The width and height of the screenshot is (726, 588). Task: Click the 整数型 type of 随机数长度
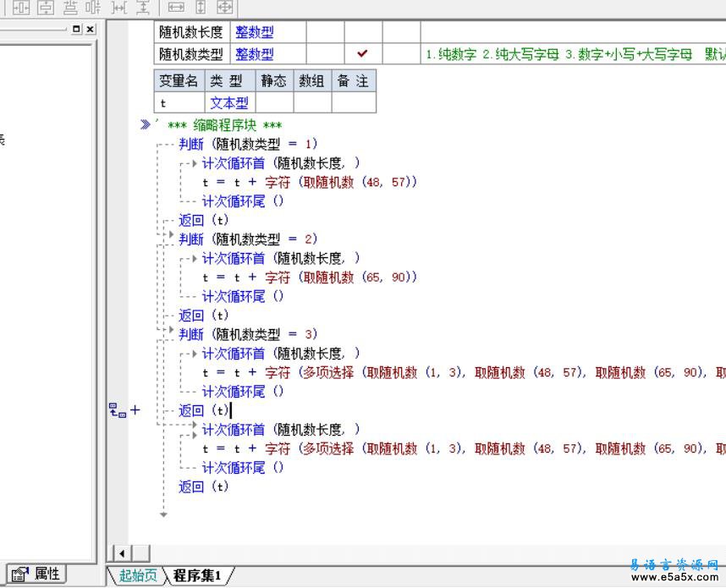(x=255, y=32)
